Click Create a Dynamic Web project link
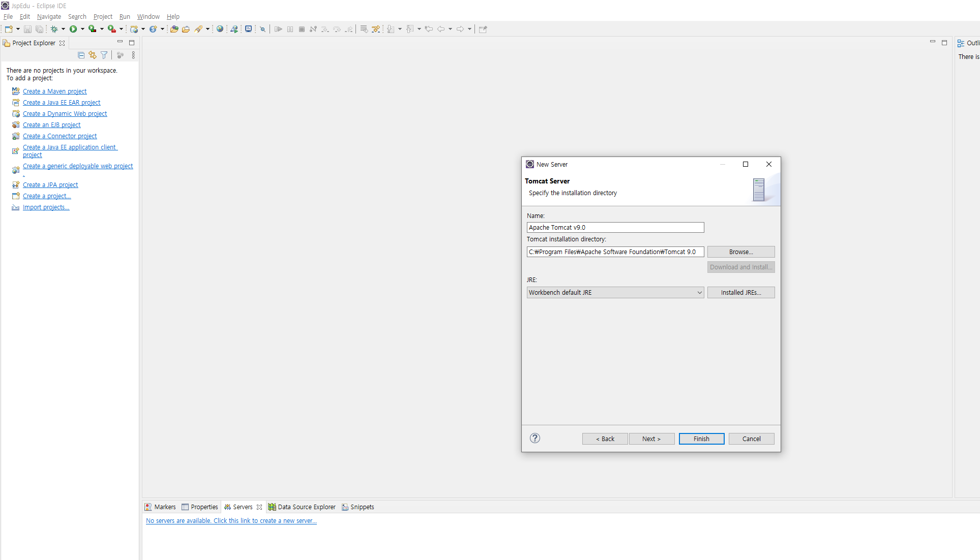Viewport: 980px width, 560px height. [x=65, y=113]
